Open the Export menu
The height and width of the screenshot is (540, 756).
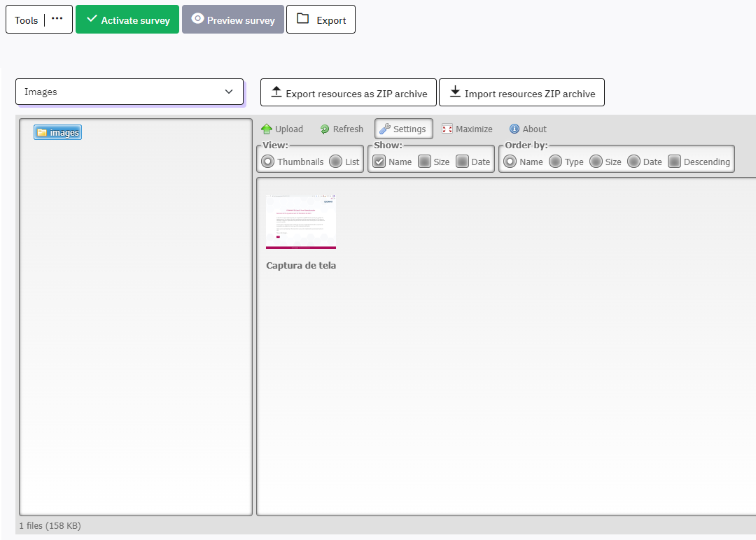321,20
